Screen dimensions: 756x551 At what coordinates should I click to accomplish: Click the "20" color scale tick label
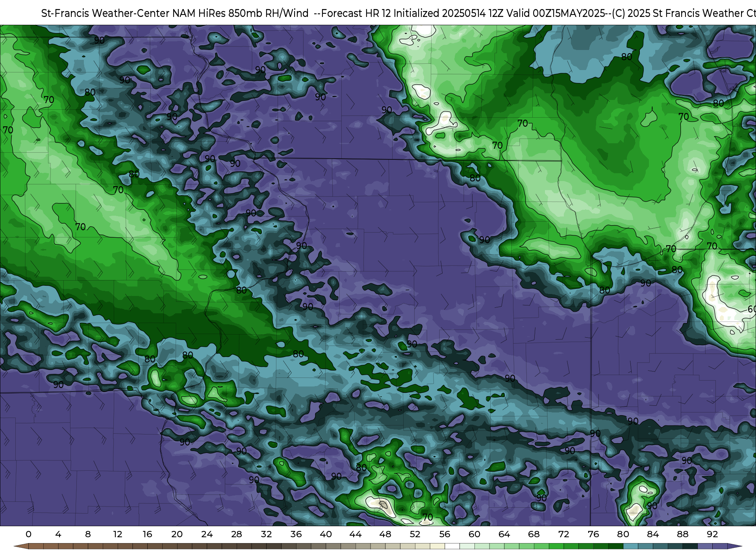177,534
